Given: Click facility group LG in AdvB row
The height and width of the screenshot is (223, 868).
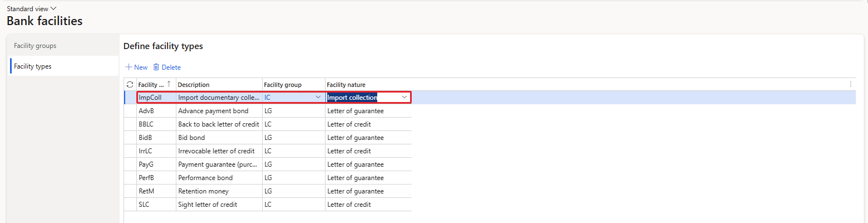Looking at the screenshot, I should pos(294,111).
